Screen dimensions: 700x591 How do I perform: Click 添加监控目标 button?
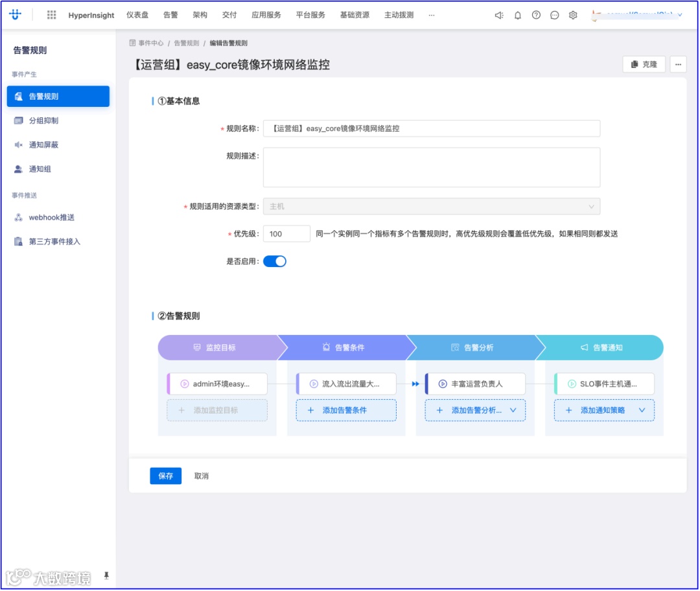pos(217,410)
